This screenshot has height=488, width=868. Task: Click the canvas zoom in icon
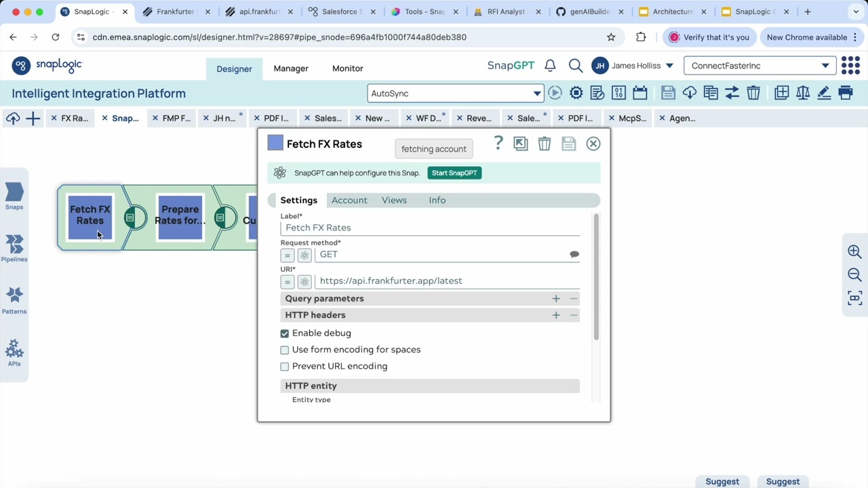(854, 251)
